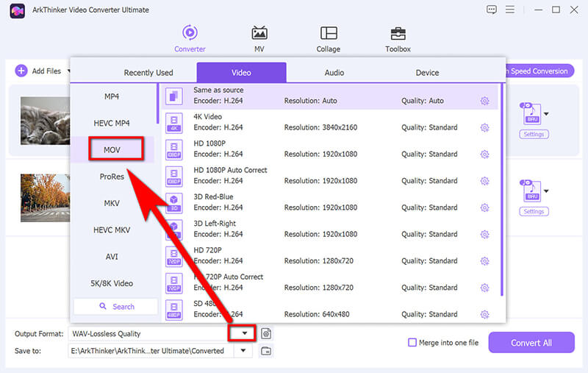The width and height of the screenshot is (588, 373).
Task: Click the gear for HD 1080P Auto Correct
Action: [484, 181]
